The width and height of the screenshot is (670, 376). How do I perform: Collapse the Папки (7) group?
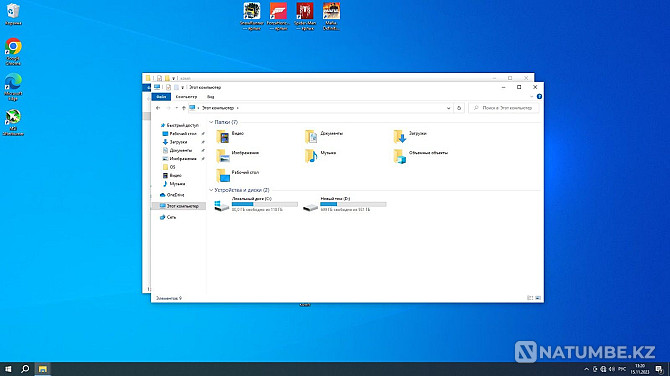click(x=211, y=122)
